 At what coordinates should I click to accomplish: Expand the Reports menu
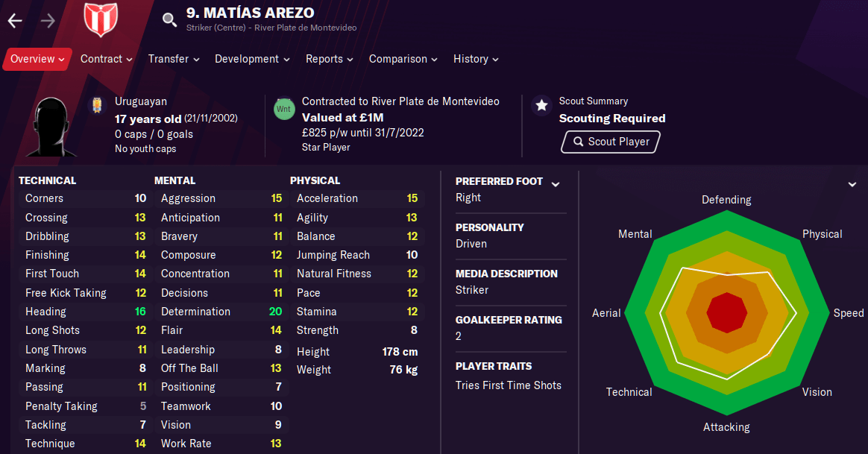[330, 59]
